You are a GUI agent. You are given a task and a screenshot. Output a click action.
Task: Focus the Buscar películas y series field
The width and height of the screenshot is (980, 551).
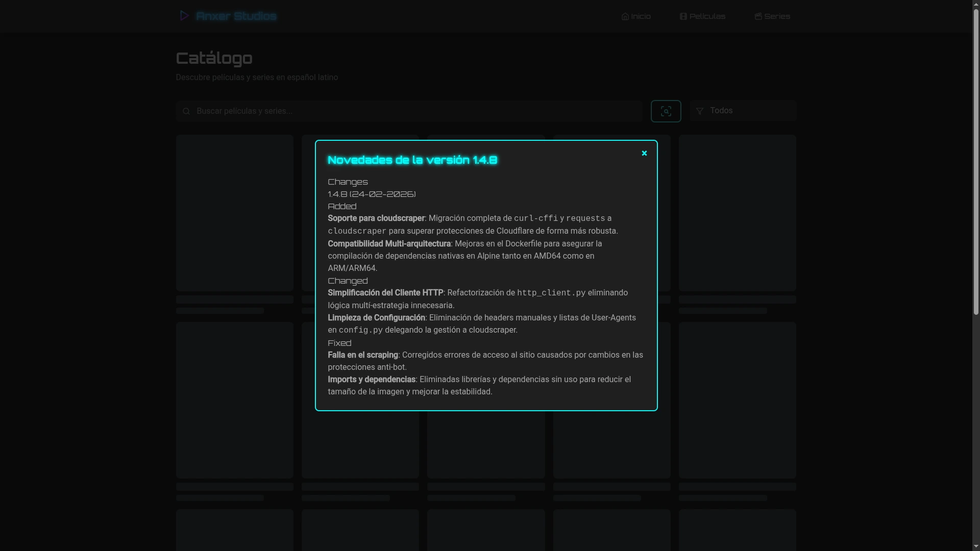point(409,111)
